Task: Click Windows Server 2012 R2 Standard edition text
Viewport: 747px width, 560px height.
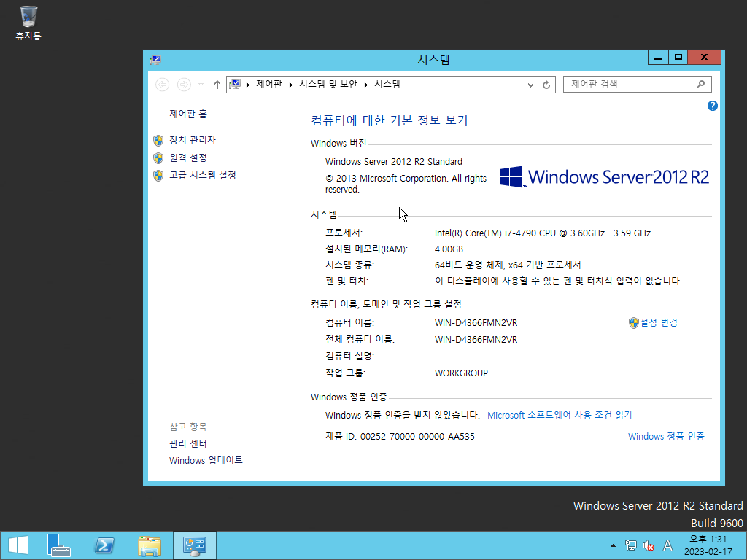Action: tap(394, 161)
